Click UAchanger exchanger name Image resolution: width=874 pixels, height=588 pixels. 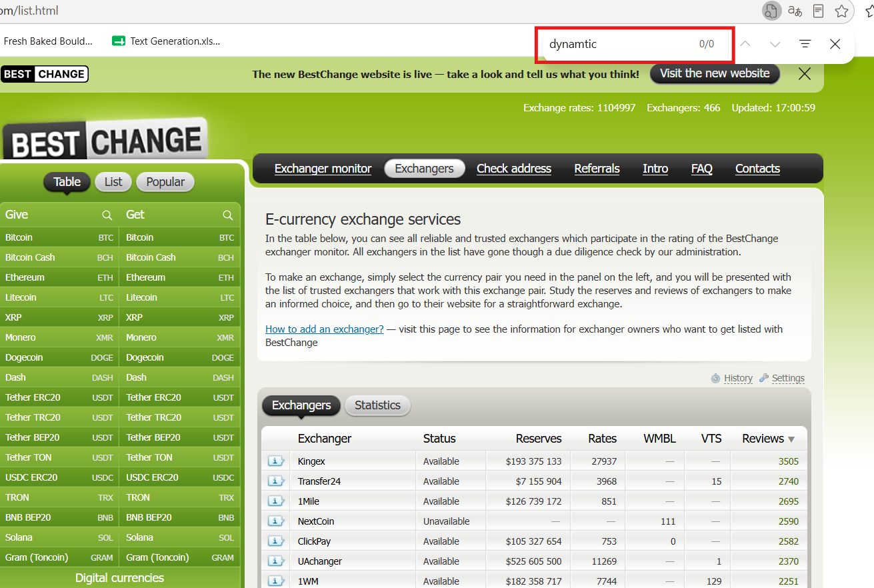click(x=320, y=561)
